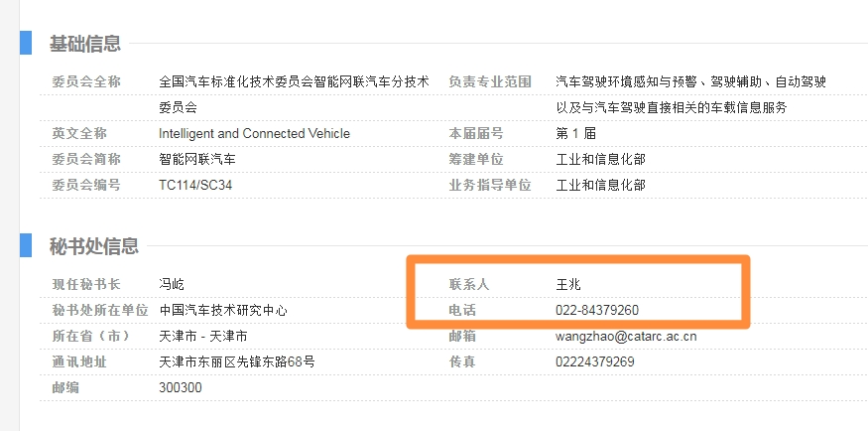The width and height of the screenshot is (868, 431).
Task: Click the secretary-general name 冯屹
Action: coord(172,284)
